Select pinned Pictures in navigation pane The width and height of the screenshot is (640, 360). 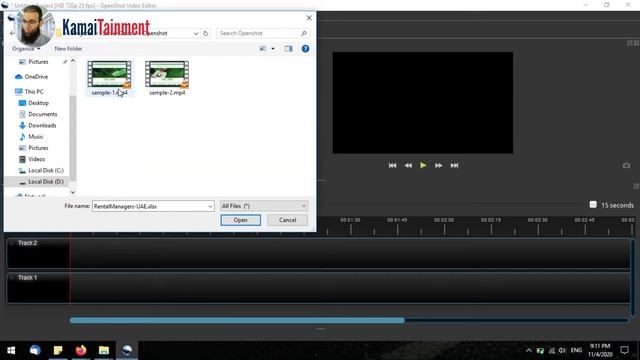coord(38,62)
